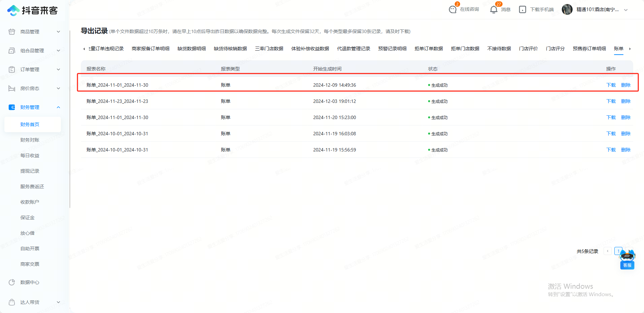
Task: Open 财务对账 in the sidebar
Action: click(x=30, y=140)
